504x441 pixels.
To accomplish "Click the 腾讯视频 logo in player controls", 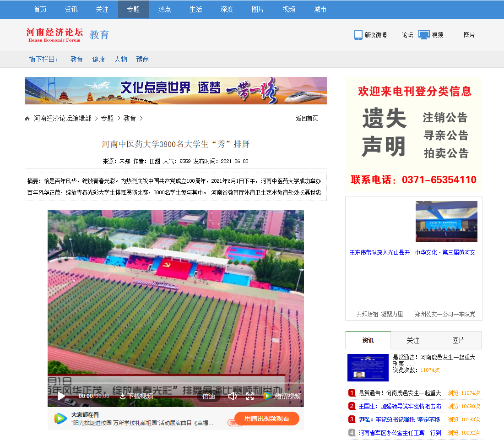I will 282,396.
